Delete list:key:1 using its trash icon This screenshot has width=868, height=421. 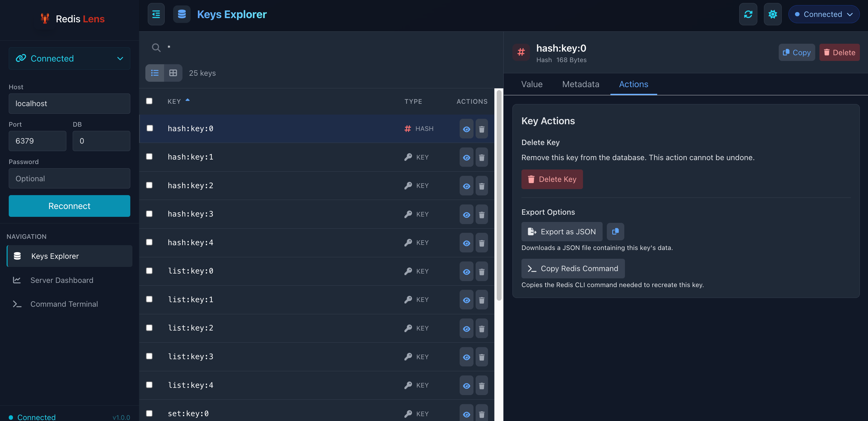point(482,300)
